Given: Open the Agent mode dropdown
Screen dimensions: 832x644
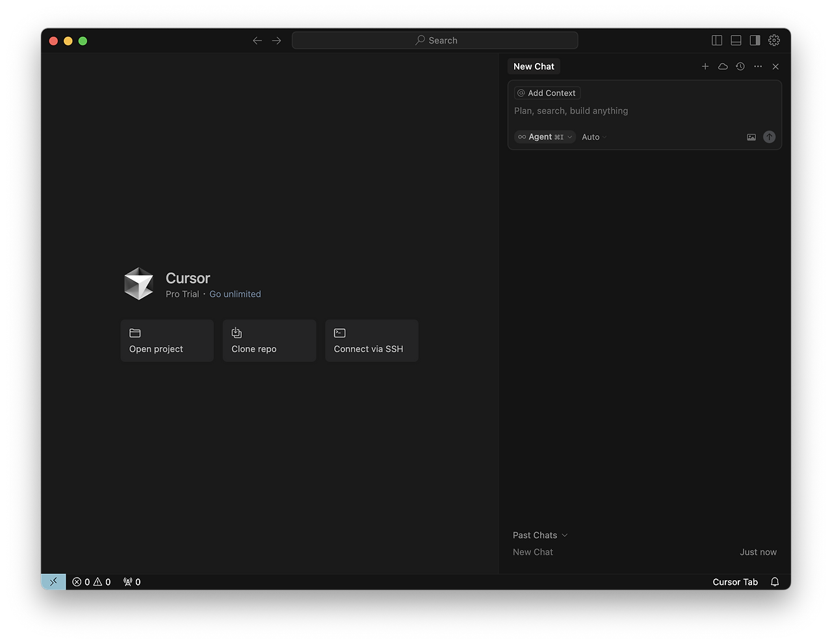Looking at the screenshot, I should (545, 137).
